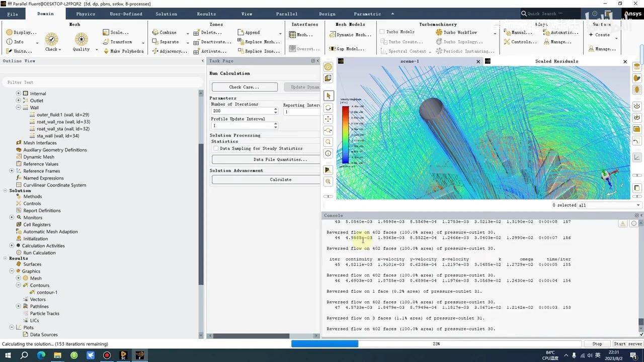Viewport: 644px width, 362px height.
Task: Open the Scaled Residuals window tab
Action: pos(556,61)
